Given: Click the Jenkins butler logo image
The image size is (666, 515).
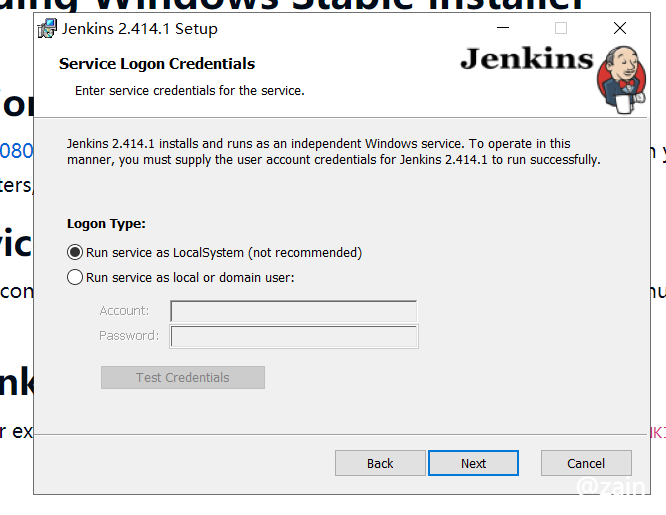Looking at the screenshot, I should 621,80.
